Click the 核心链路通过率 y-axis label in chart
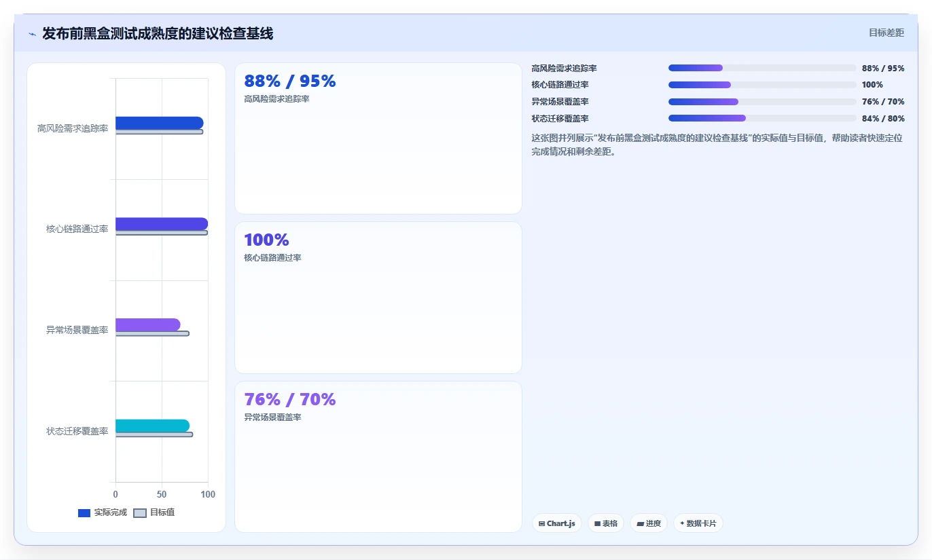 (77, 229)
